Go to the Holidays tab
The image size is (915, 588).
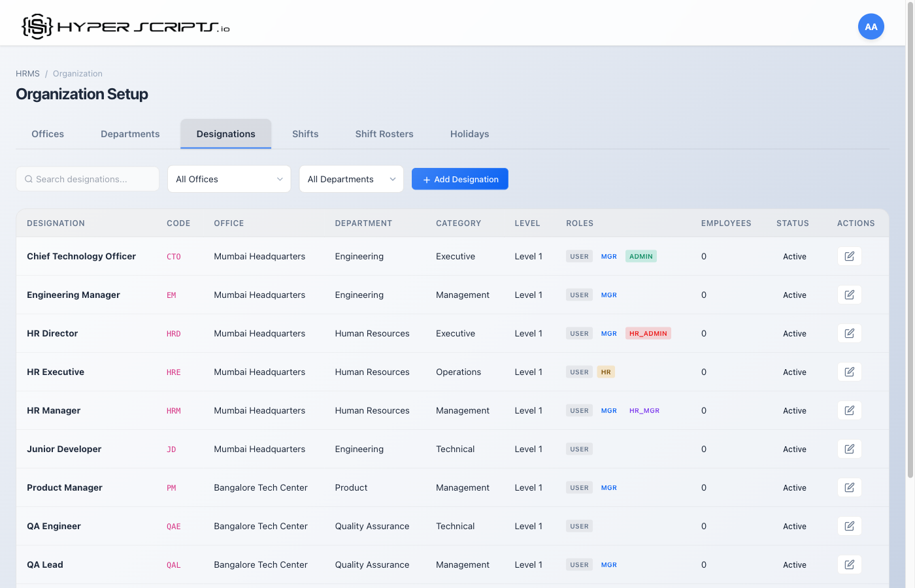[x=469, y=134]
